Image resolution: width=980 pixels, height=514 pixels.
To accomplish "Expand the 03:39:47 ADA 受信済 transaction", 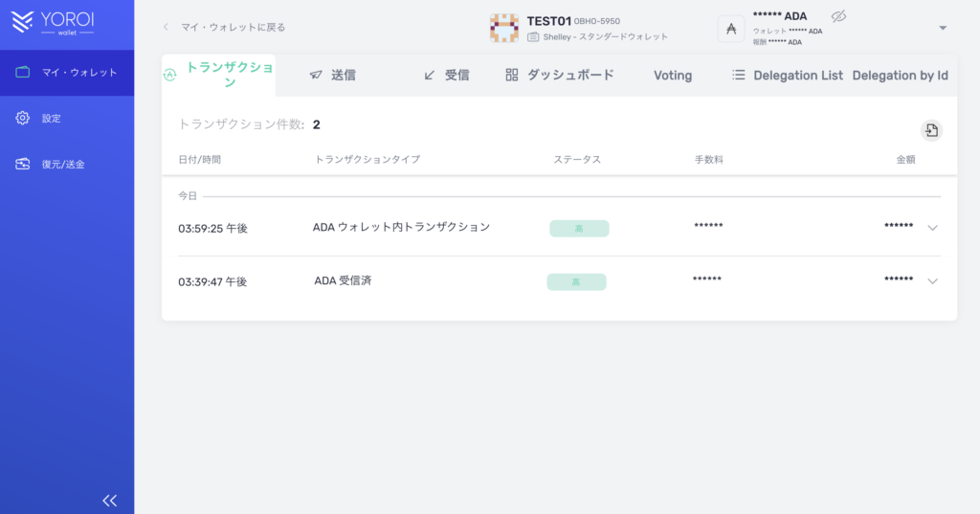I will tap(933, 281).
